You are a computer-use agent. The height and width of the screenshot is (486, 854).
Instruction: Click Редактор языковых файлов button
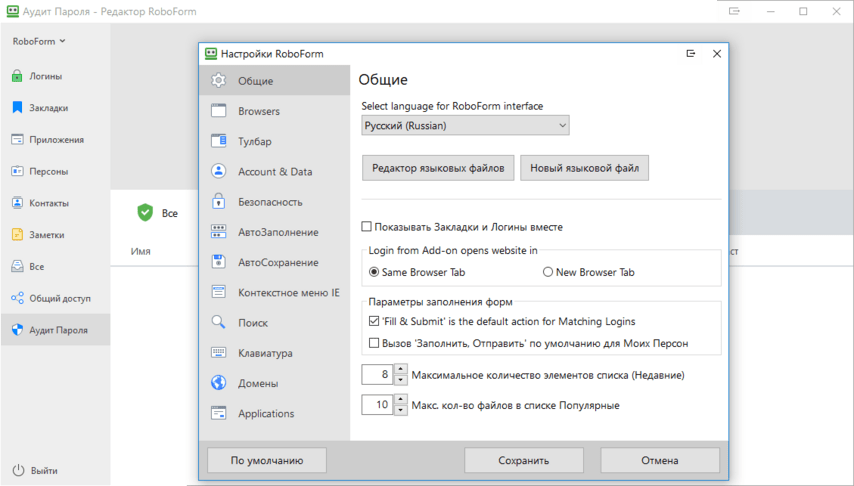point(438,168)
